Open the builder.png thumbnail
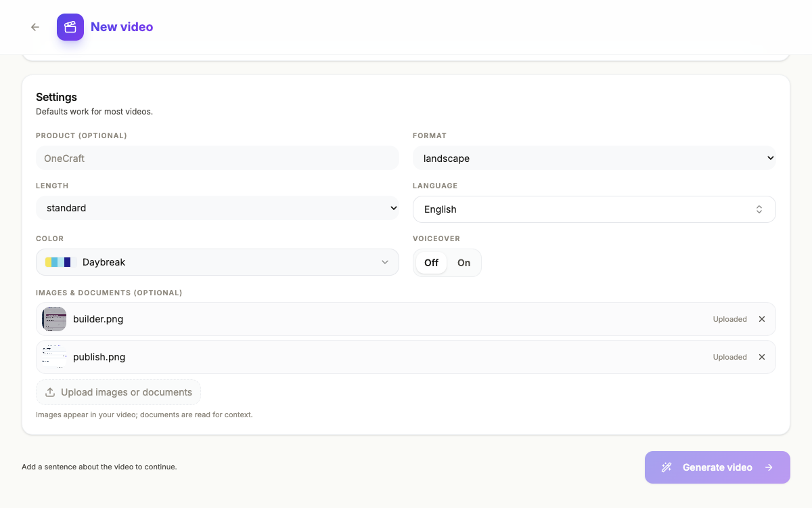Viewport: 812px width, 508px height. pos(54,319)
